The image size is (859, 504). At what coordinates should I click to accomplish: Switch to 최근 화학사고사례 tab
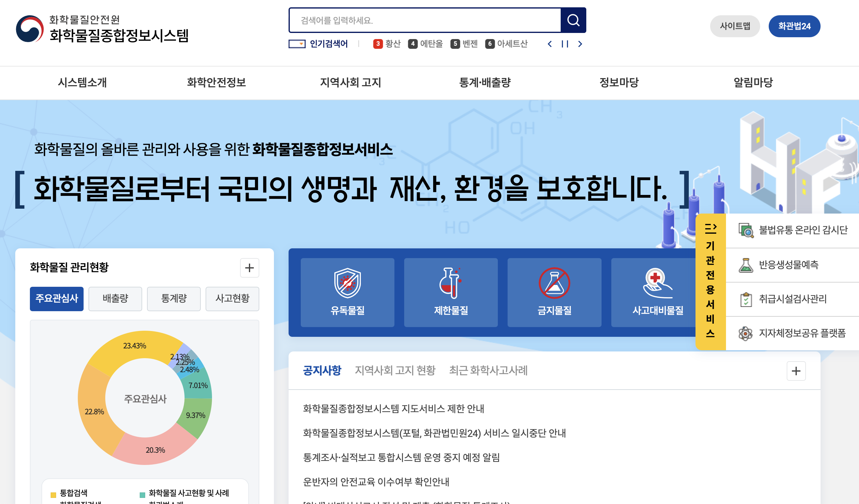tap(488, 370)
